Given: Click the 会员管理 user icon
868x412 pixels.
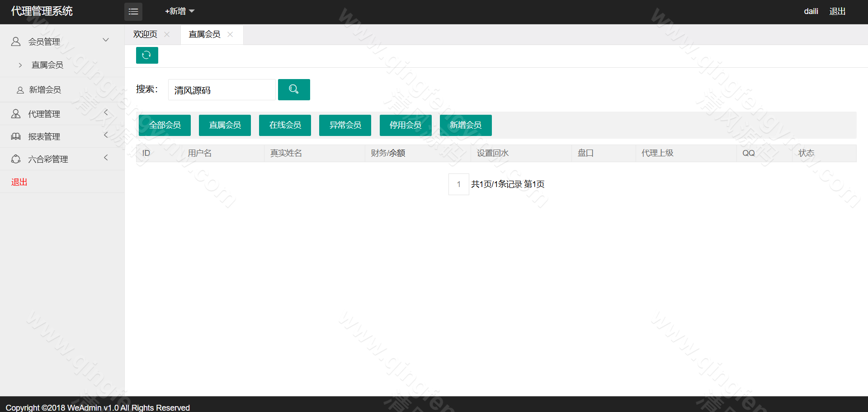Looking at the screenshot, I should 16,42.
